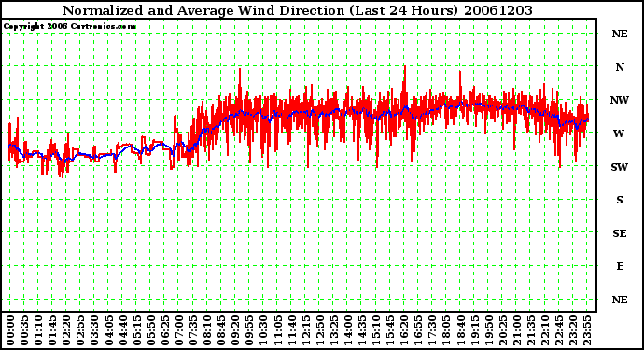The height and width of the screenshot is (350, 644).
Task: Click the 'N' direction label
Action: tap(620, 67)
